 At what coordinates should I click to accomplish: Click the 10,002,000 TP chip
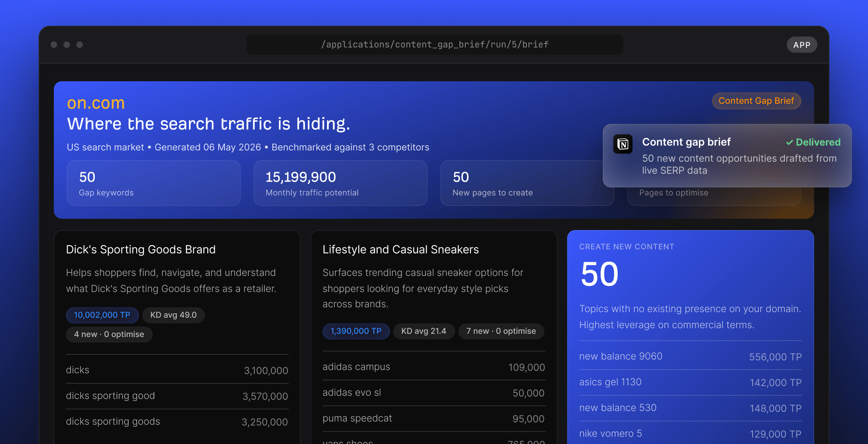click(x=102, y=315)
